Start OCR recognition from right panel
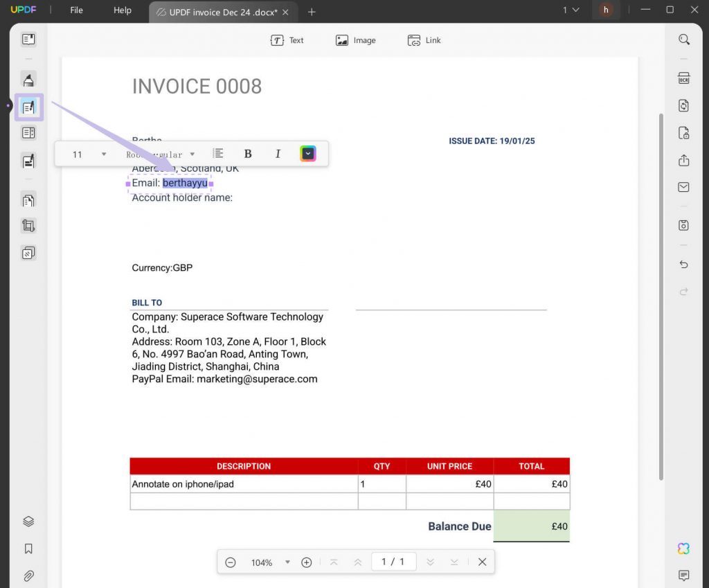 pyautogui.click(x=684, y=79)
